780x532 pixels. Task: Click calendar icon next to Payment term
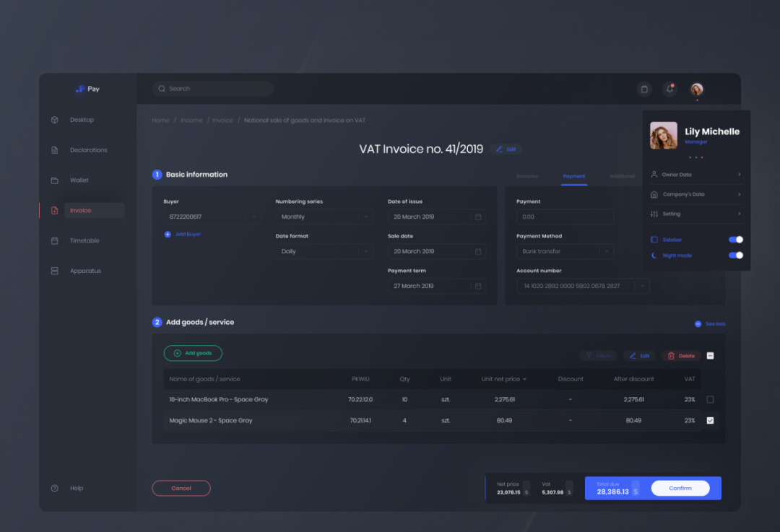[477, 286]
